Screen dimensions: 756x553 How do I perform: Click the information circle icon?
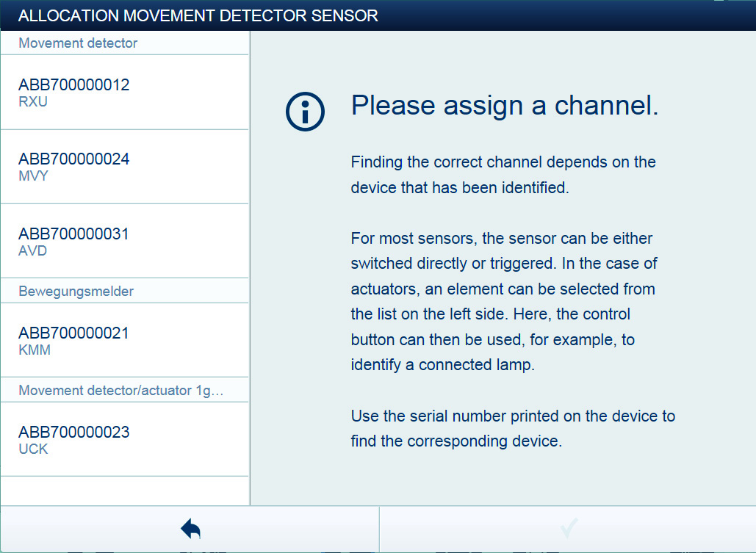[x=305, y=112]
